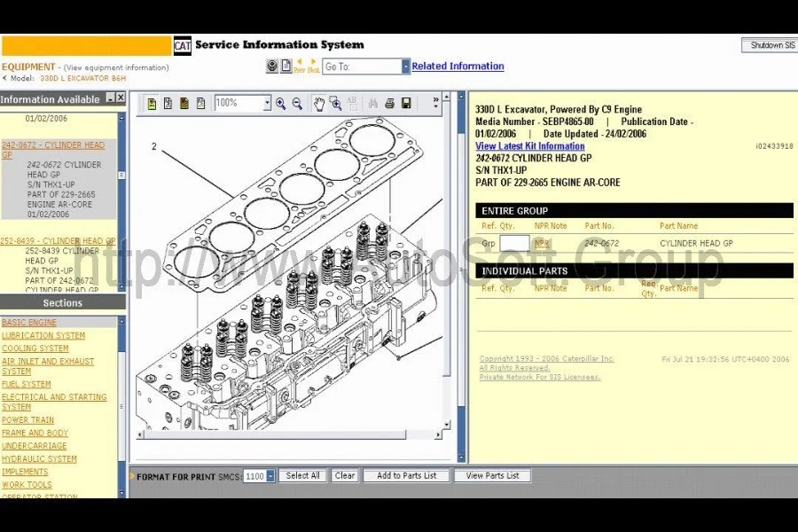Image resolution: width=798 pixels, height=532 pixels.
Task: Click the zoom out magnifier icon
Action: [x=297, y=104]
